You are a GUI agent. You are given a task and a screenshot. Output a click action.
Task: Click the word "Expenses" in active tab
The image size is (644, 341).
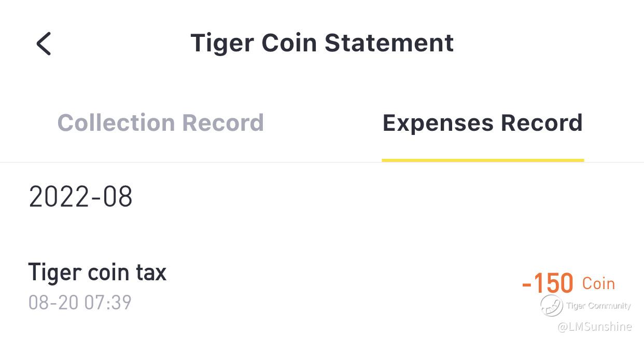(437, 123)
